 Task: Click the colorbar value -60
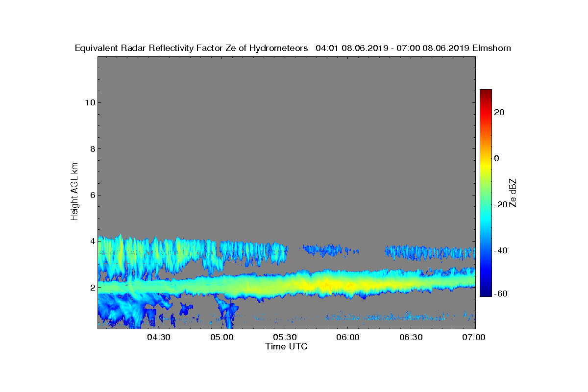(x=500, y=294)
